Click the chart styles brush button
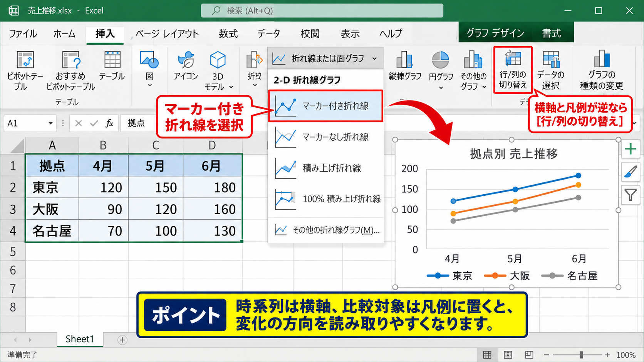 click(x=631, y=172)
